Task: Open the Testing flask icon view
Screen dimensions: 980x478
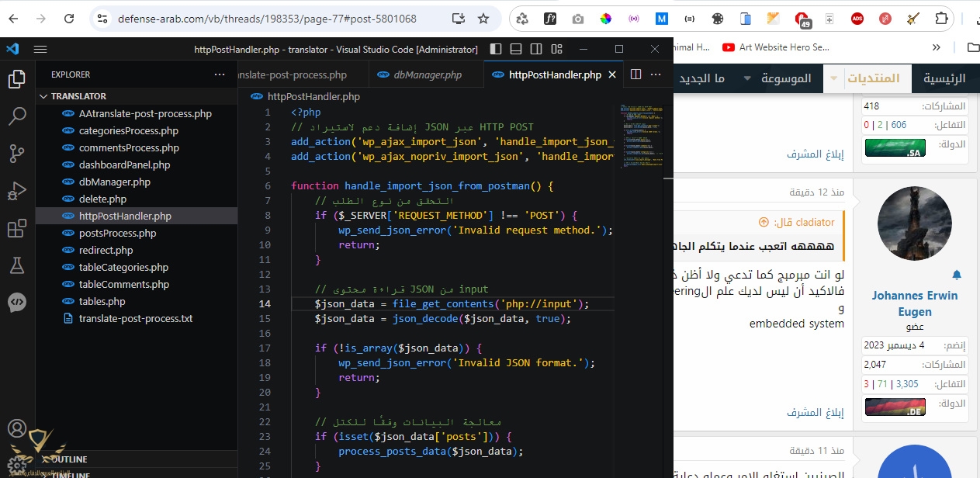Action: (17, 265)
